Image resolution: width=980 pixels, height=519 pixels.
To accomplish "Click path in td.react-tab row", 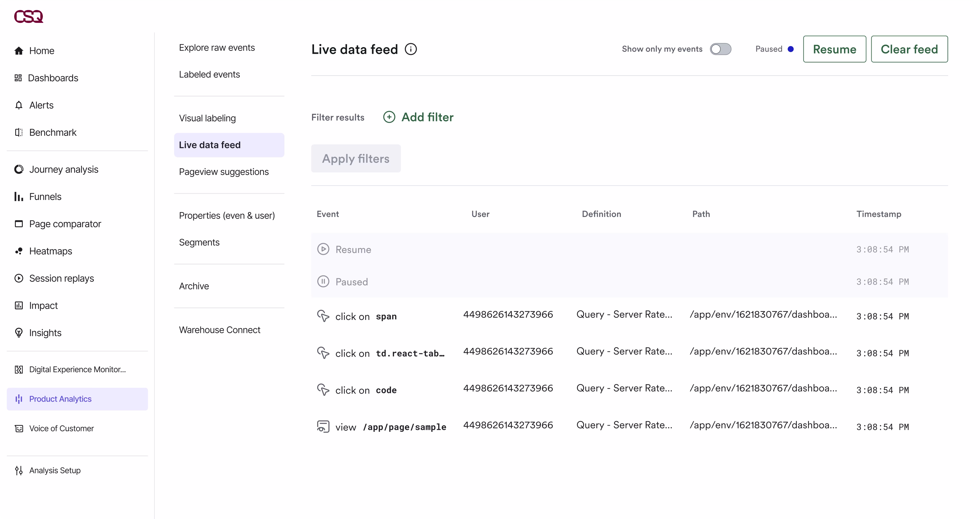I will 763,351.
